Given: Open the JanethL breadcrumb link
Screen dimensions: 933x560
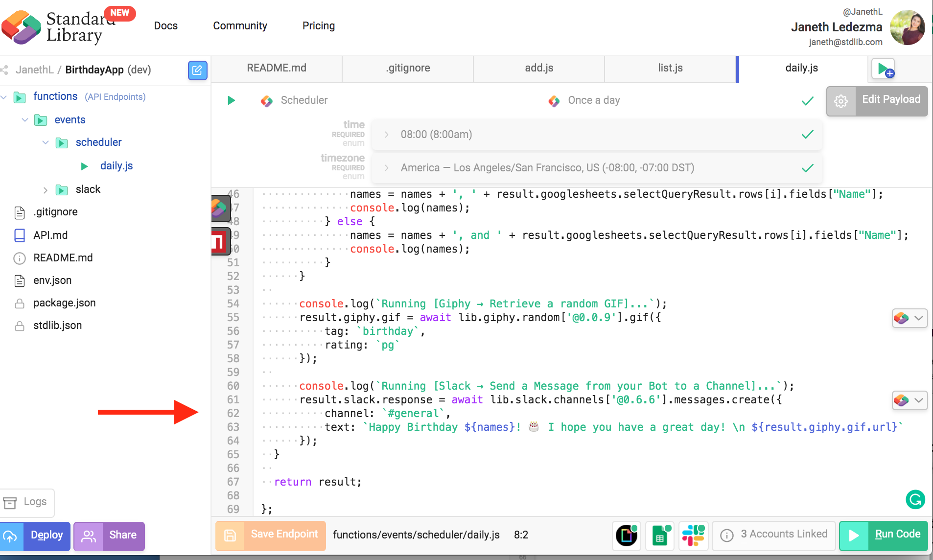Looking at the screenshot, I should (x=34, y=70).
